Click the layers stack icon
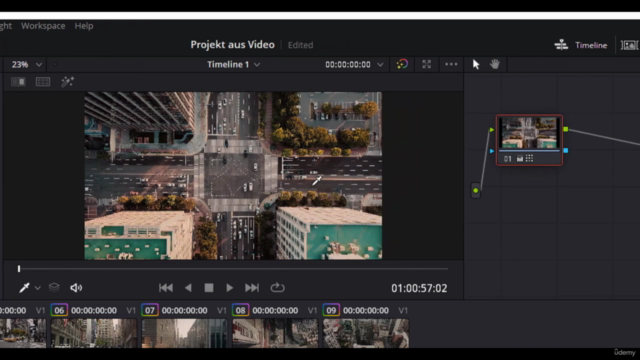Screen dimensions: 640x360 (54, 288)
